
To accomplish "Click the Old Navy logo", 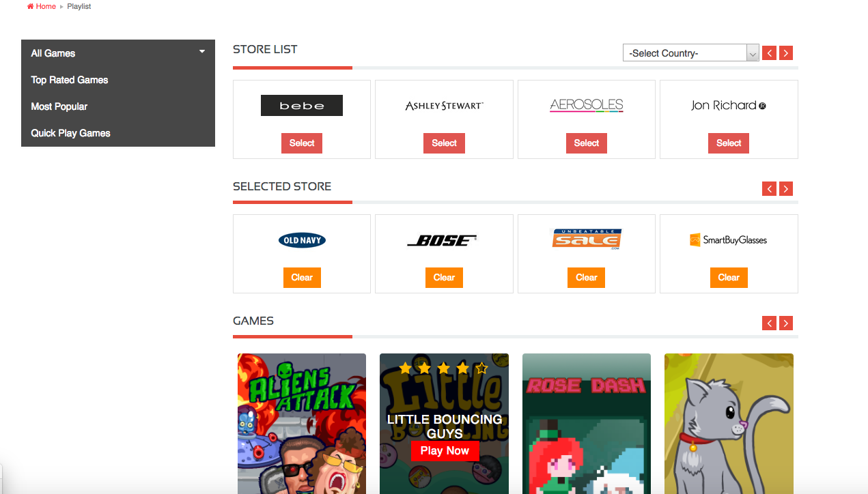I will pyautogui.click(x=302, y=240).
